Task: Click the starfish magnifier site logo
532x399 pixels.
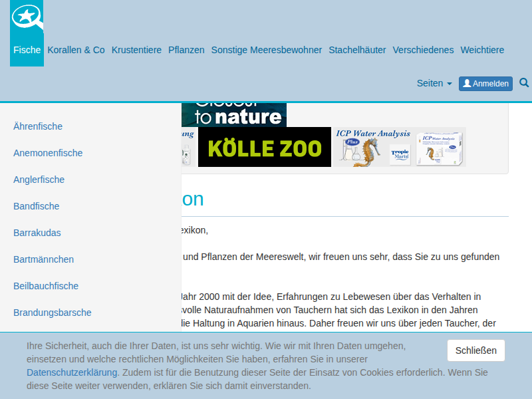Action: [x=27, y=17]
